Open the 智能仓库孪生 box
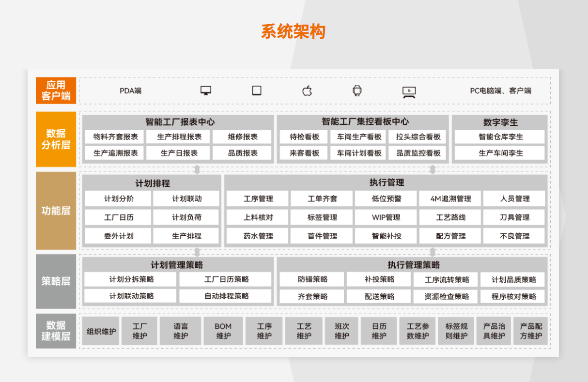588x382 pixels. click(x=500, y=137)
